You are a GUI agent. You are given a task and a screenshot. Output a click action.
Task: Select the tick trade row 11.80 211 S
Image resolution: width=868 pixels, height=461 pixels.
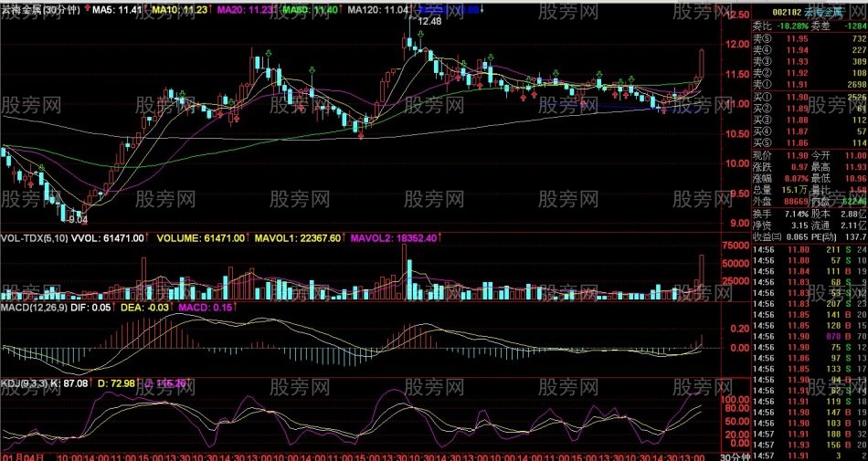[x=810, y=250]
